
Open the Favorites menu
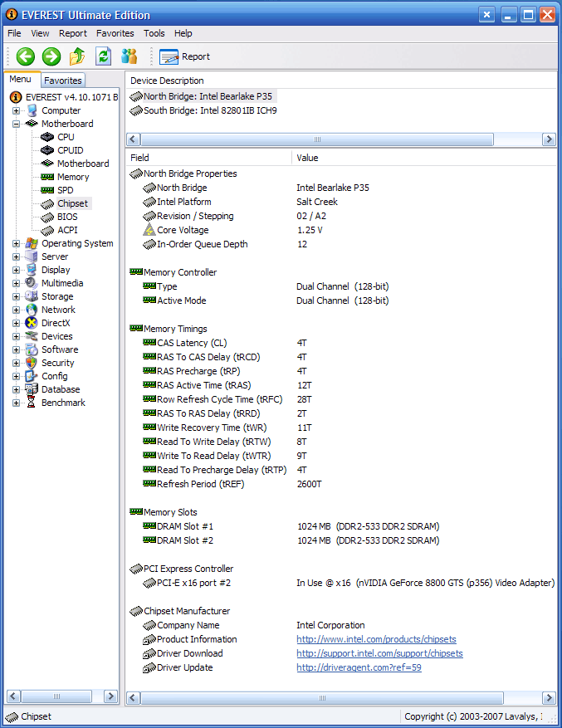pos(115,33)
